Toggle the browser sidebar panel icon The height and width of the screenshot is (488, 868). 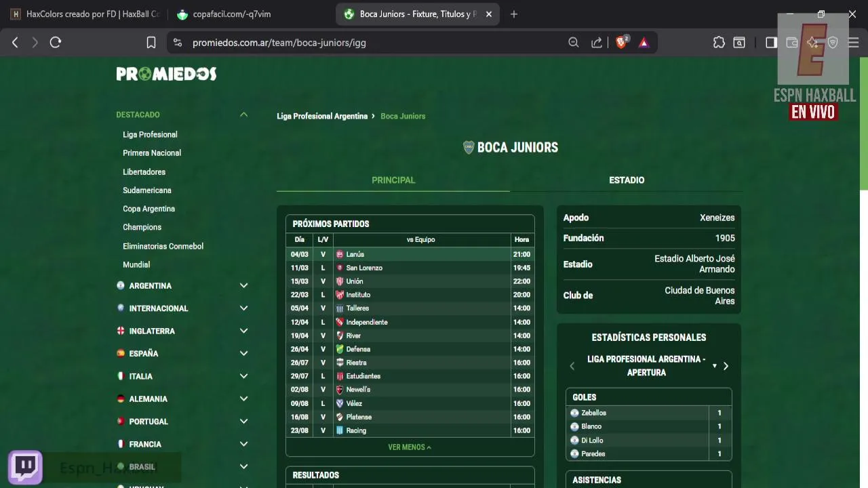[771, 43]
